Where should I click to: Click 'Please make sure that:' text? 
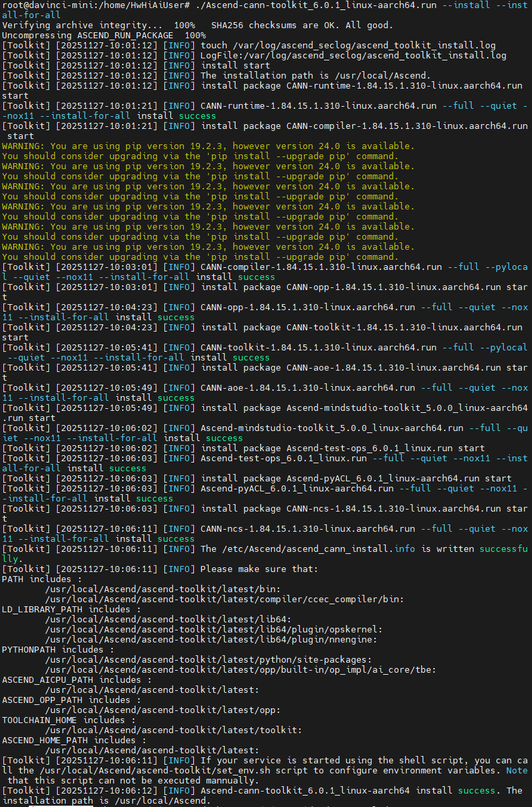coord(259,569)
